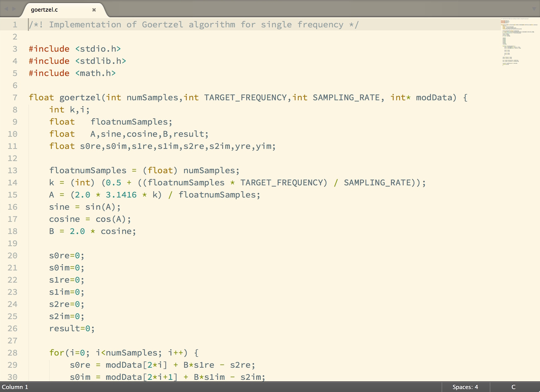Click the opening brace ending line 7
This screenshot has width=540, height=392.
(465, 97)
